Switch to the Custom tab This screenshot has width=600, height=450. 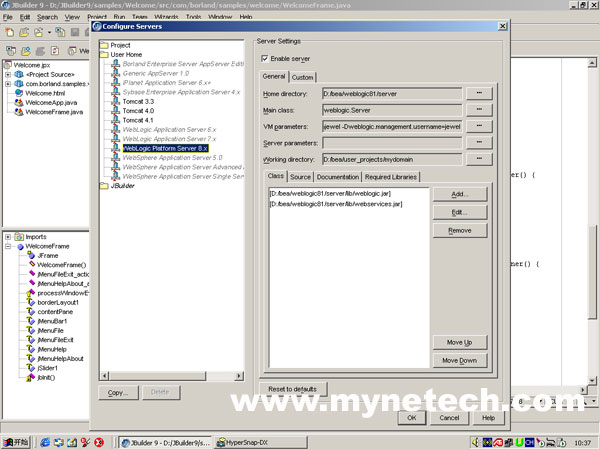click(x=302, y=77)
